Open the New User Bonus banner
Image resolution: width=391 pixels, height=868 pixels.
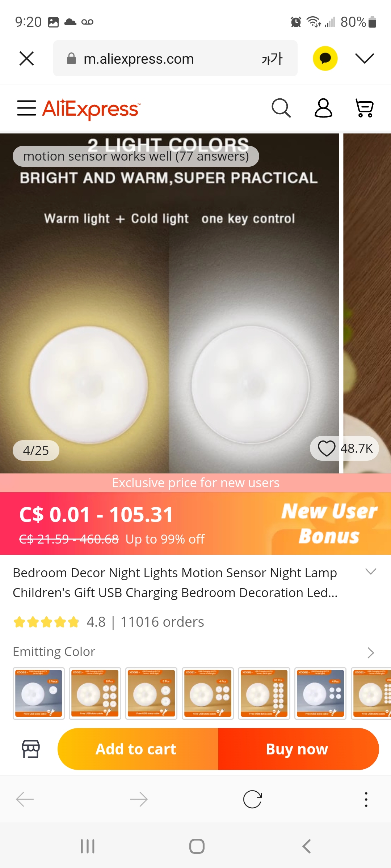point(329,523)
